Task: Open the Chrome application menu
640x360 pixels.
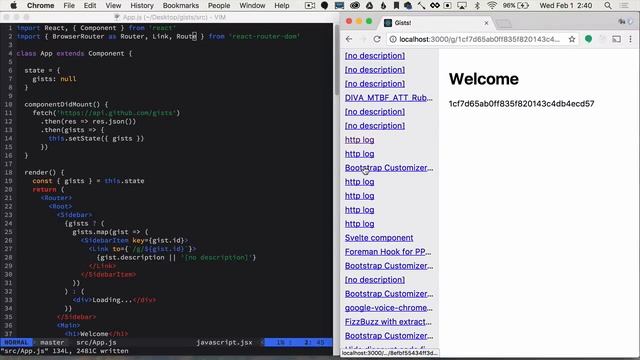Action: coord(40,5)
